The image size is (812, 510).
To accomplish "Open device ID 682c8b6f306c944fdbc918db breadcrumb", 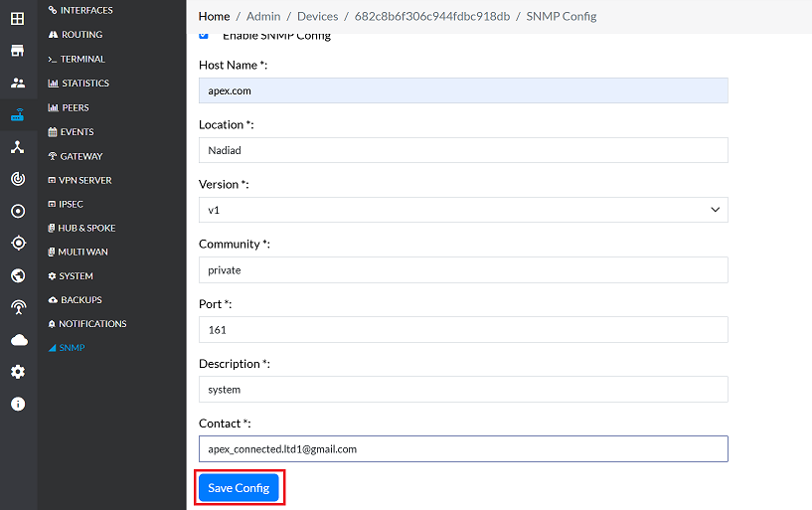I will pos(432,17).
